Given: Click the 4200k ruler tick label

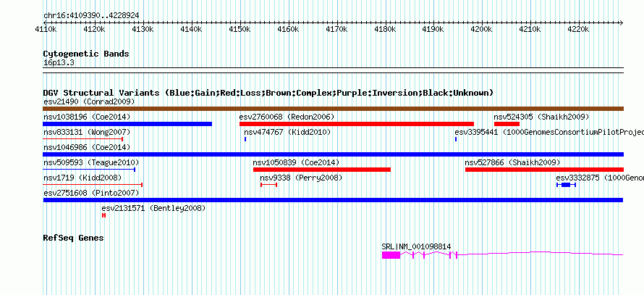Looking at the screenshot, I should (x=481, y=30).
